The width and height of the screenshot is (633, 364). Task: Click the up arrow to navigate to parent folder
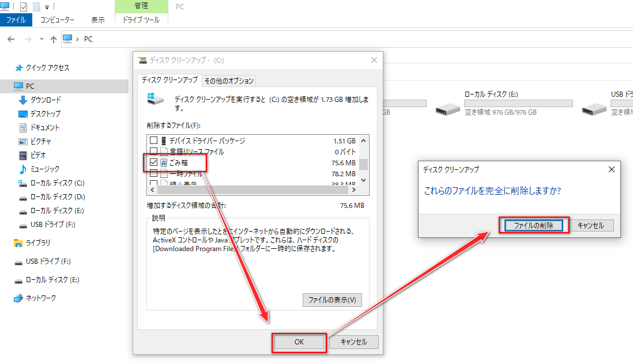(x=54, y=39)
